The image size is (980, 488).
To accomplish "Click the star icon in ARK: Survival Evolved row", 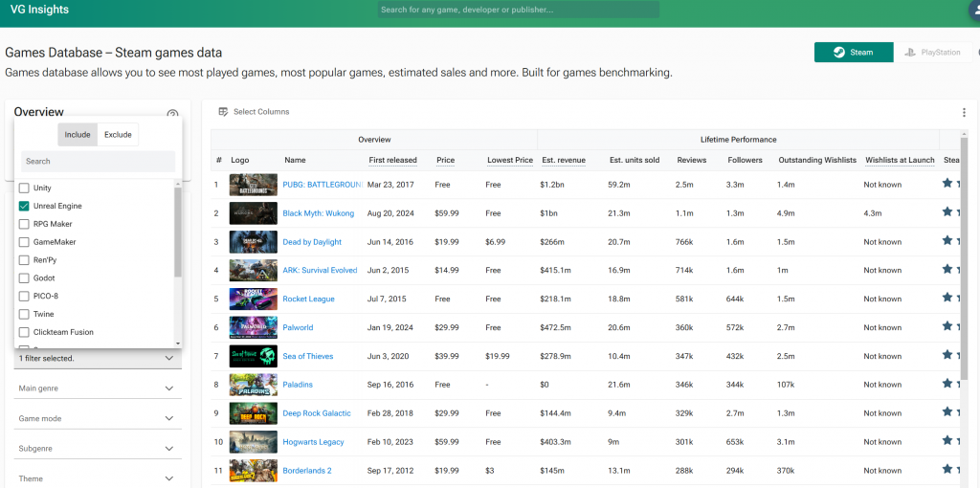I will [x=947, y=269].
